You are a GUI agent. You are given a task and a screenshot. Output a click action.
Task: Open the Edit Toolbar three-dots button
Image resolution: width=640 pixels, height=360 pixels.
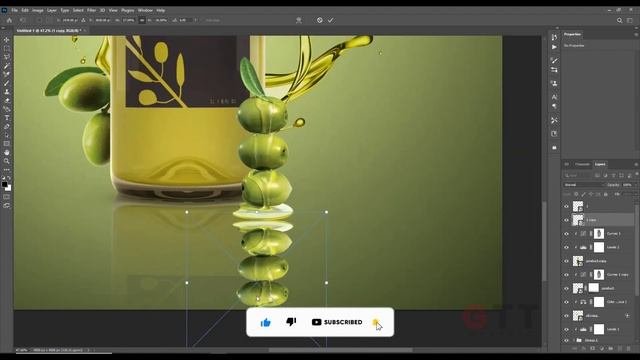click(x=7, y=169)
